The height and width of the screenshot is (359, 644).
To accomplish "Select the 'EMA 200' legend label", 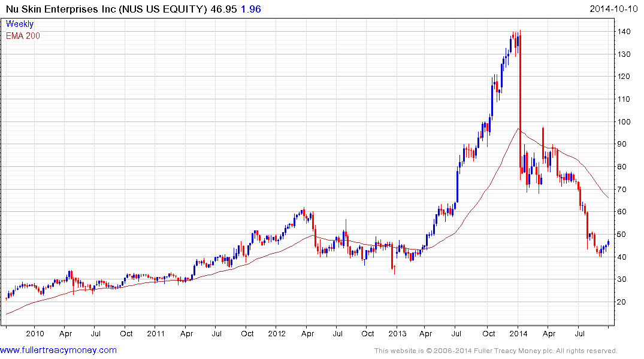I will (x=23, y=36).
